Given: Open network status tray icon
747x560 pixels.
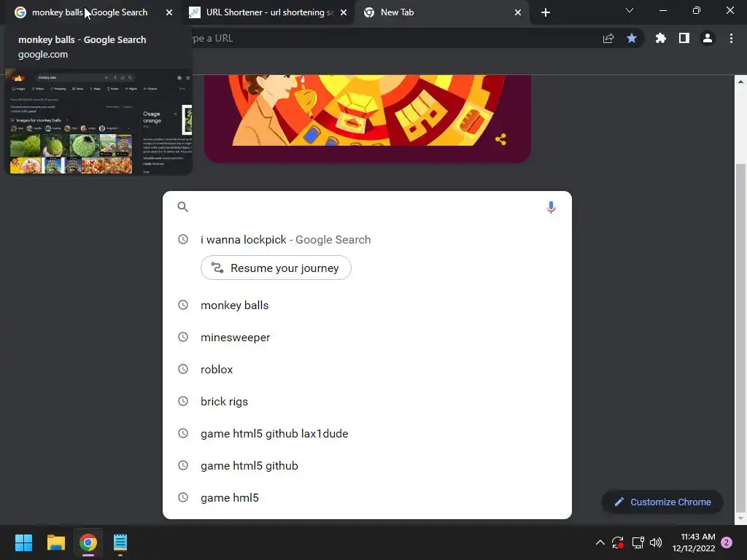Looking at the screenshot, I should pos(638,542).
